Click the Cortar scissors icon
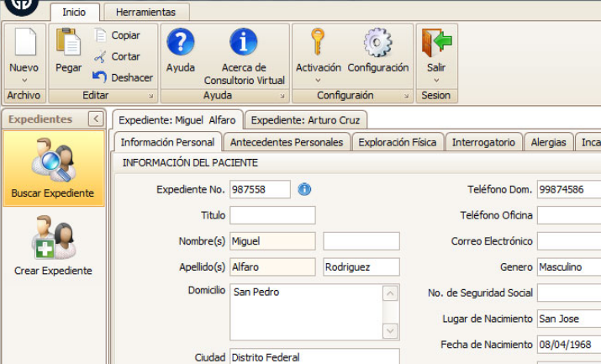This screenshot has height=364, width=601. (101, 56)
